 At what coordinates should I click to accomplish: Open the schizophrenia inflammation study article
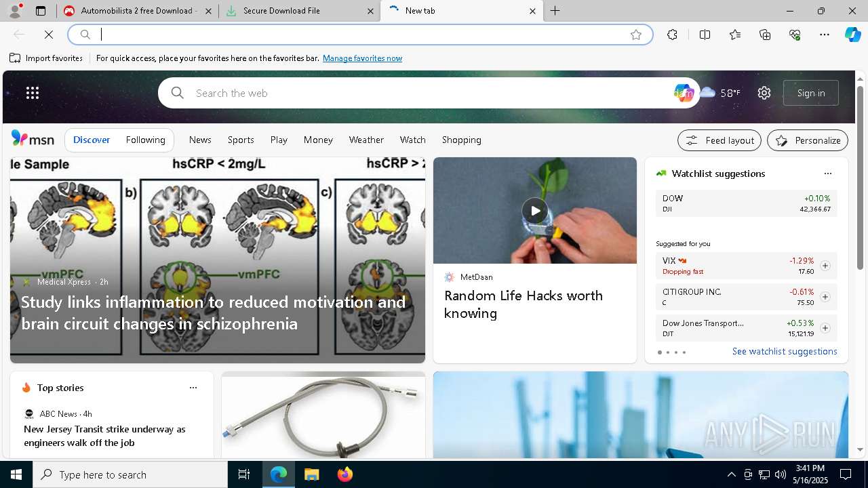coord(214,312)
